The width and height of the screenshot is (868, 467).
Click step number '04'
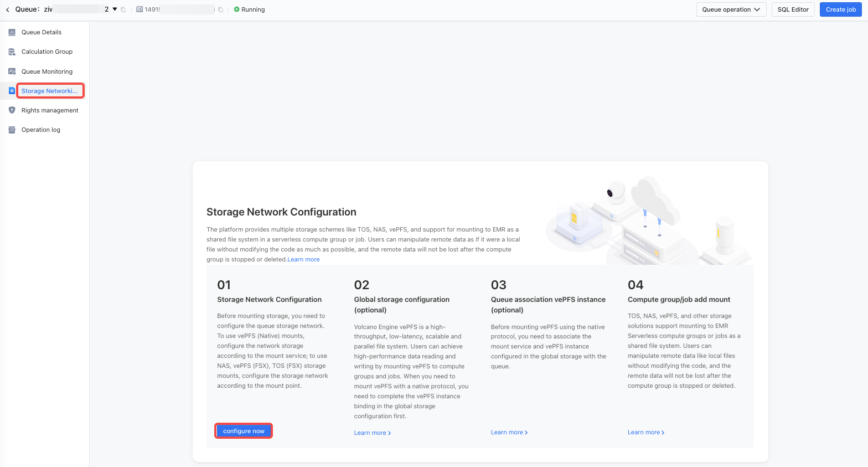[635, 285]
